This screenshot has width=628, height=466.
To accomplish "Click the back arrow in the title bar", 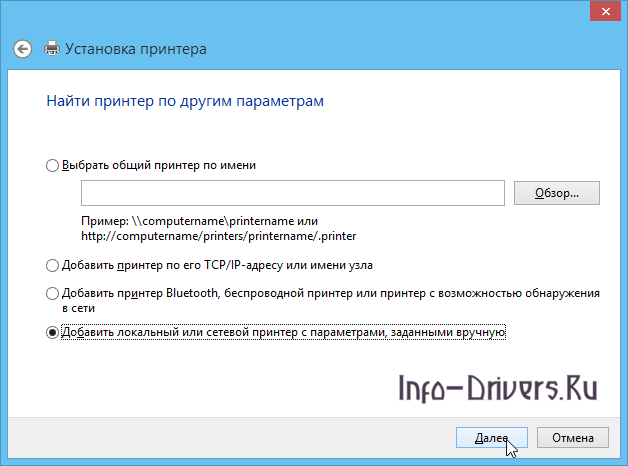I will [x=23, y=47].
